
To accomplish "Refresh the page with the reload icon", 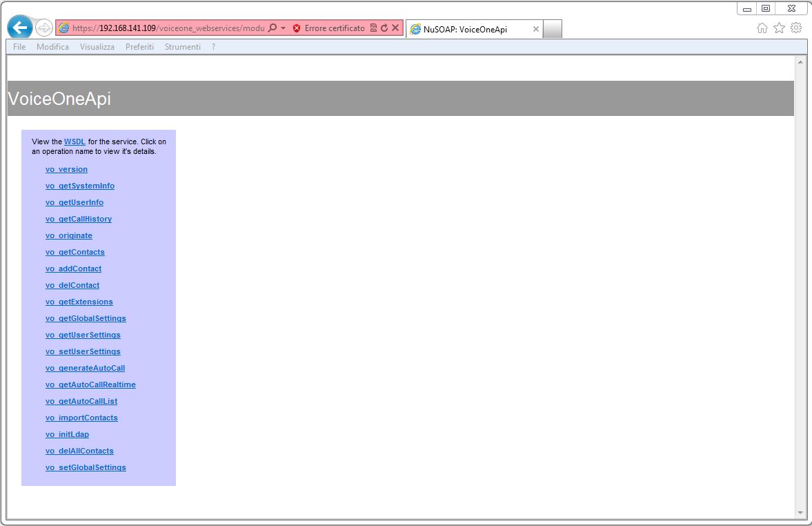I will pyautogui.click(x=384, y=28).
